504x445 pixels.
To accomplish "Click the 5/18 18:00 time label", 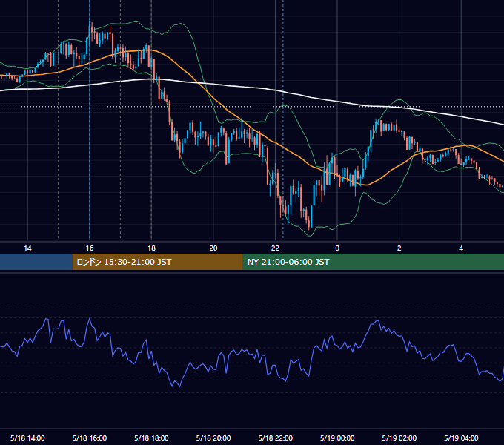I will tap(151, 438).
